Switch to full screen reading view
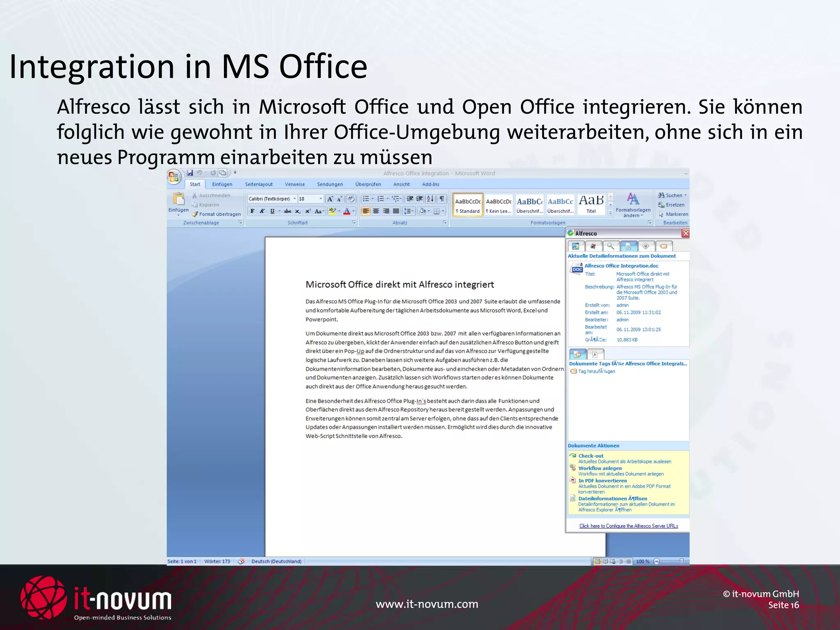 click(x=605, y=562)
